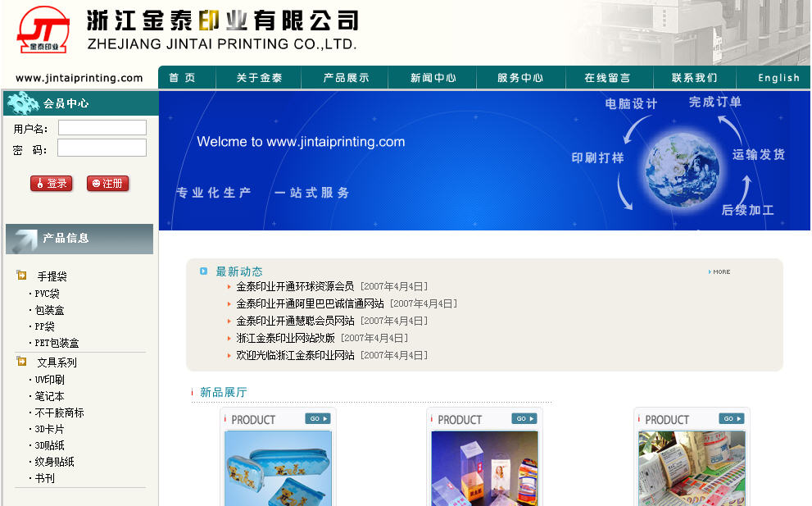Image resolution: width=812 pixels, height=506 pixels.
Task: Click the red 登录 login button
Action: click(x=51, y=184)
